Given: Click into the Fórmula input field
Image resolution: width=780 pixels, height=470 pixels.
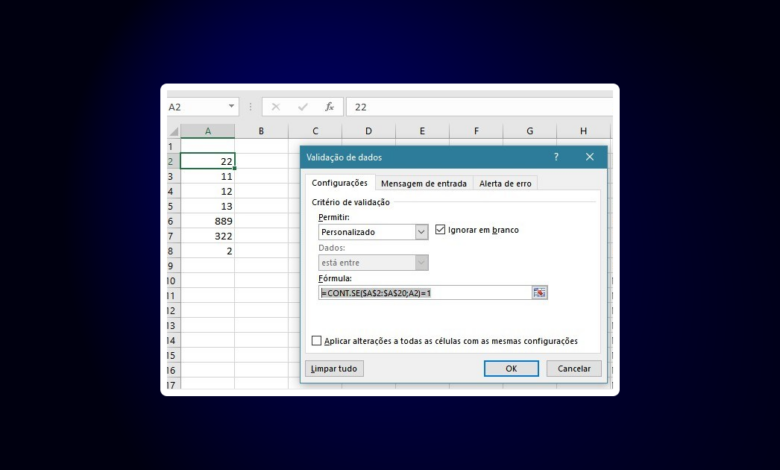Looking at the screenshot, I should (x=423, y=293).
